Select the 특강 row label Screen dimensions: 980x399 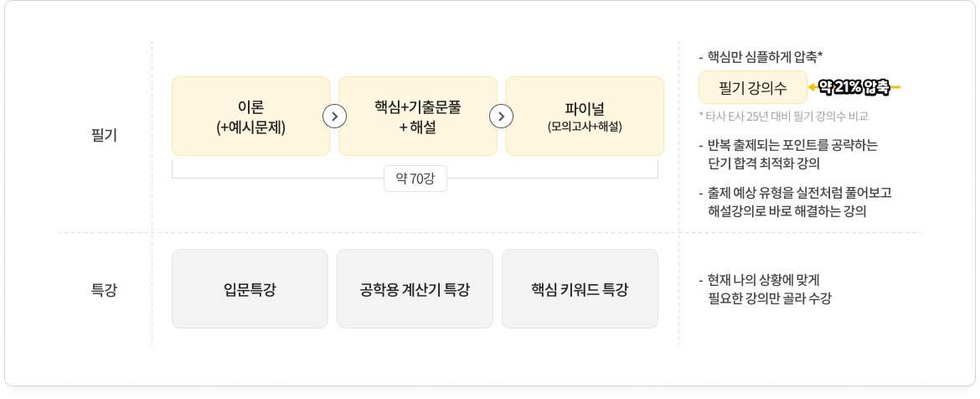tap(104, 290)
